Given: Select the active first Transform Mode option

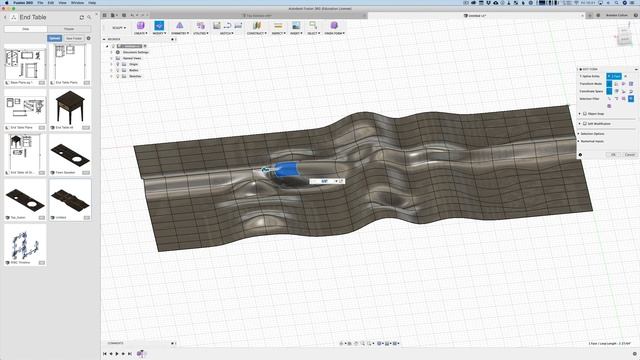Looking at the screenshot, I should click(609, 84).
